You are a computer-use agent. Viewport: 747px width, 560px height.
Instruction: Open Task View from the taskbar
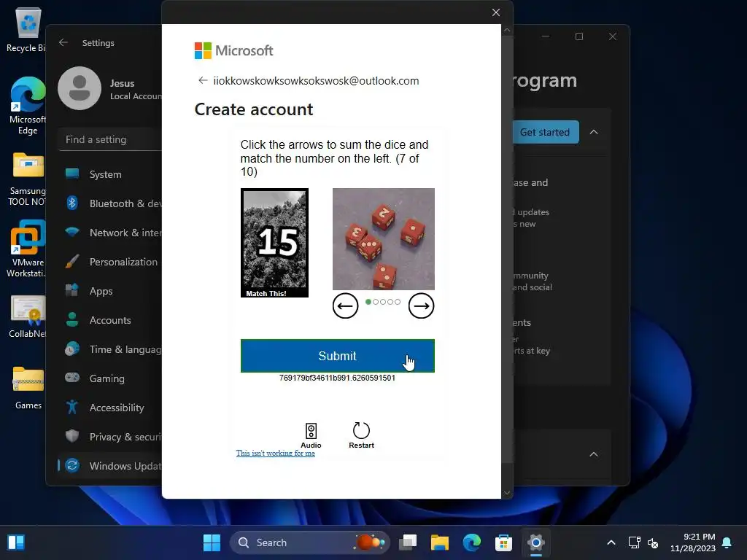408,542
